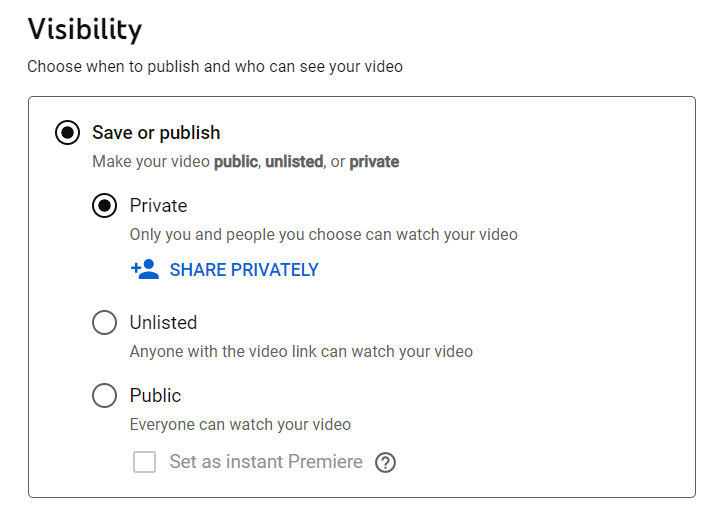
Task: Click the SHARE PRIVATELY link text
Action: pyautogui.click(x=244, y=270)
